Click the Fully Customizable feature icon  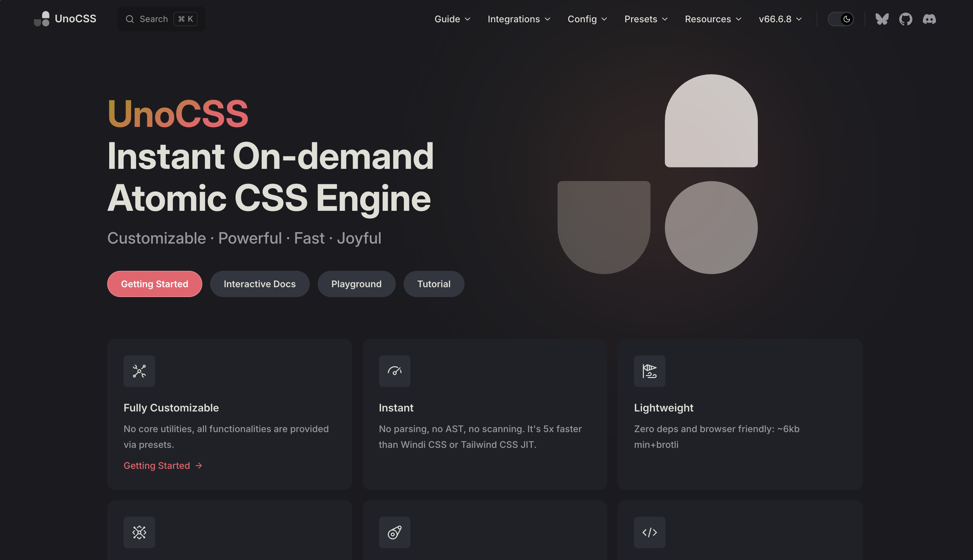pos(139,371)
